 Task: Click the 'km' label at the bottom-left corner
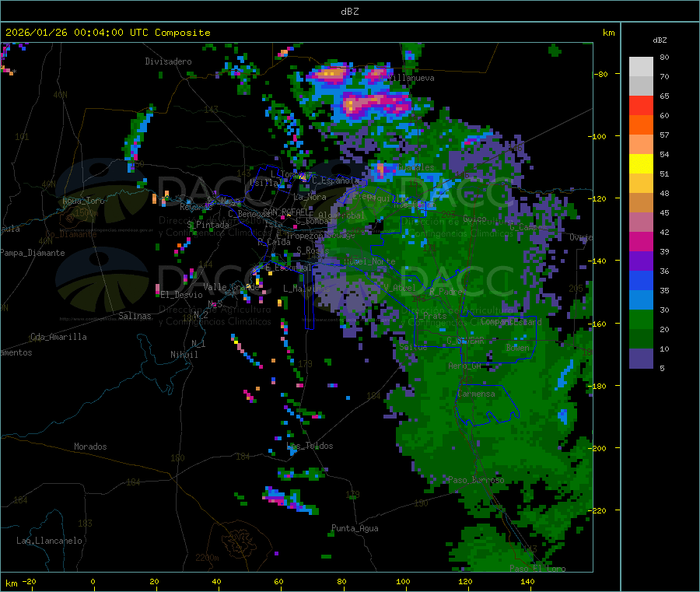click(11, 583)
